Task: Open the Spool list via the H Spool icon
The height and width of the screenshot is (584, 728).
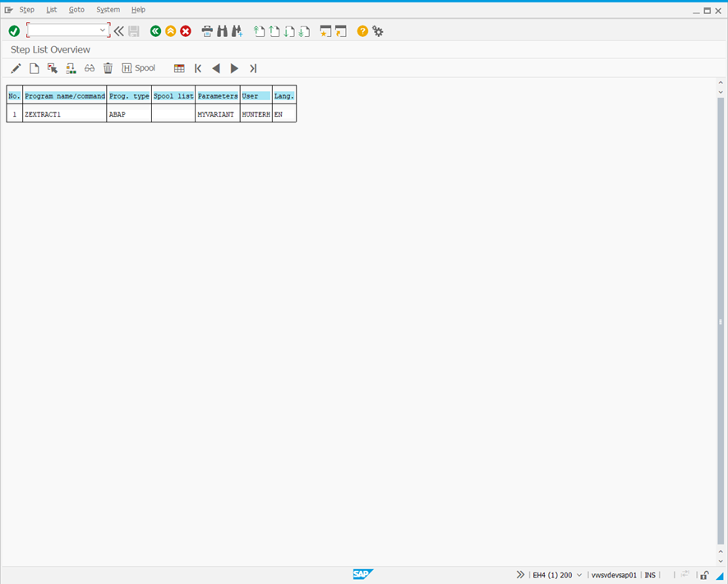Action: pyautogui.click(x=138, y=68)
